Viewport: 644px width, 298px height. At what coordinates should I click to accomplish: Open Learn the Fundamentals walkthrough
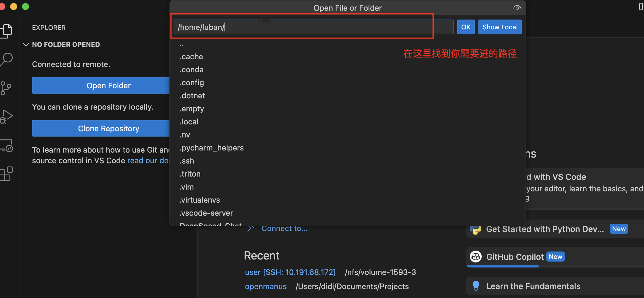click(x=555, y=286)
